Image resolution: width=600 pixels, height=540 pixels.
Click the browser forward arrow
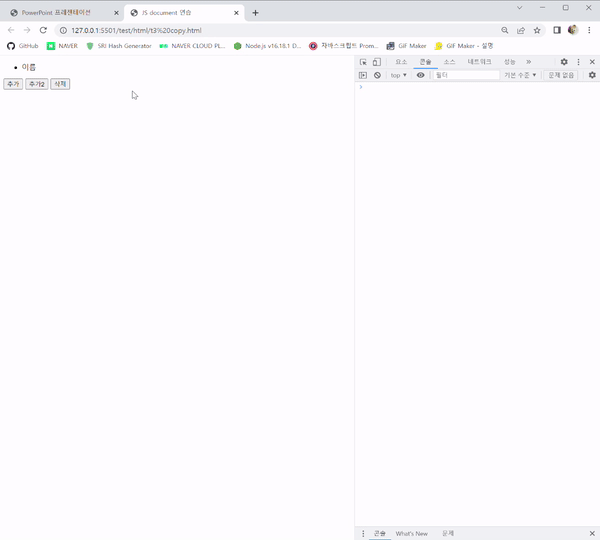(27, 30)
